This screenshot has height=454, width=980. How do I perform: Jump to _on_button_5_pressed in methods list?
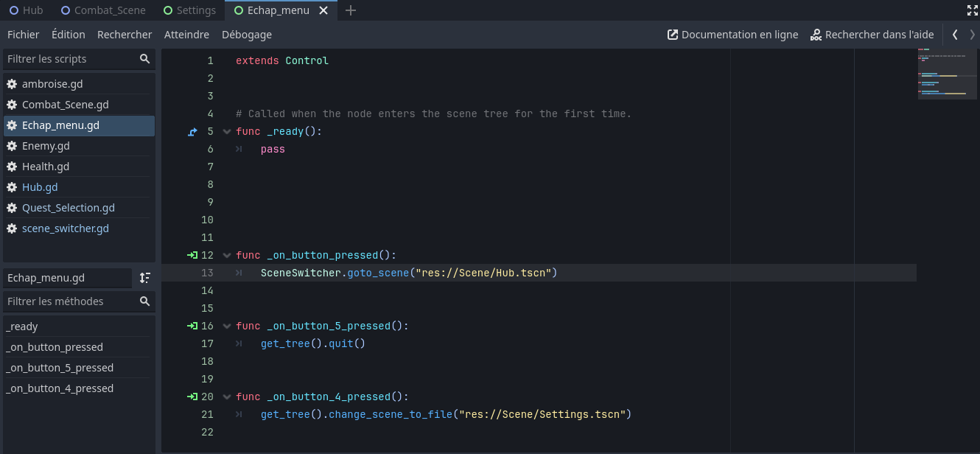77,368
